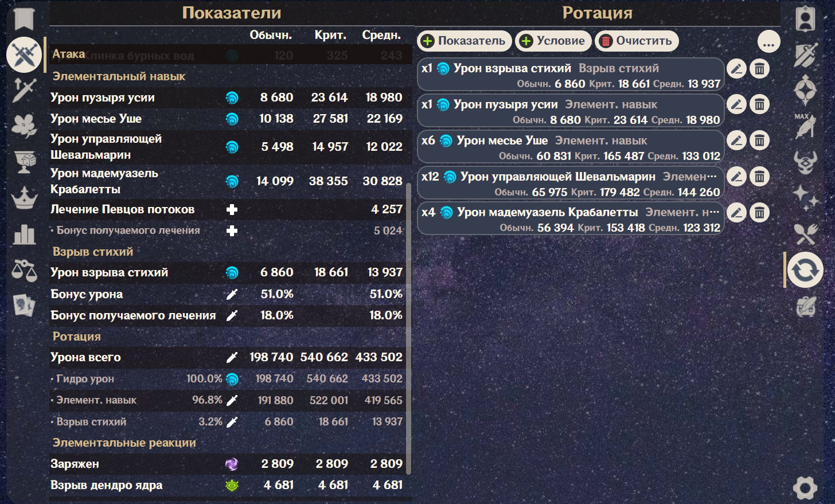Open the balance scales comparison icon
The height and width of the screenshot is (504, 835).
click(x=24, y=269)
